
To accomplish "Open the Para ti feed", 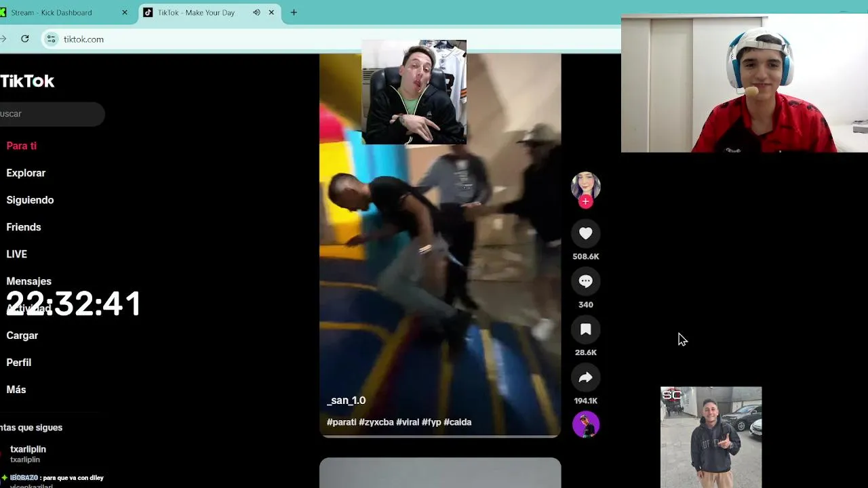I will point(21,146).
